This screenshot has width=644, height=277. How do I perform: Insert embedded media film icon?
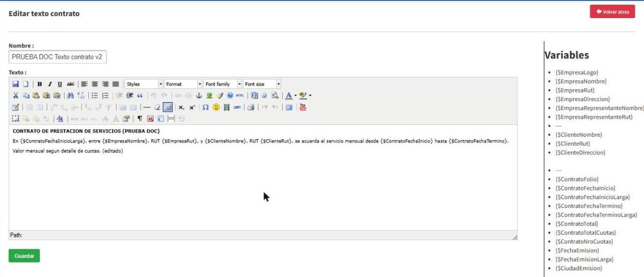pyautogui.click(x=226, y=107)
